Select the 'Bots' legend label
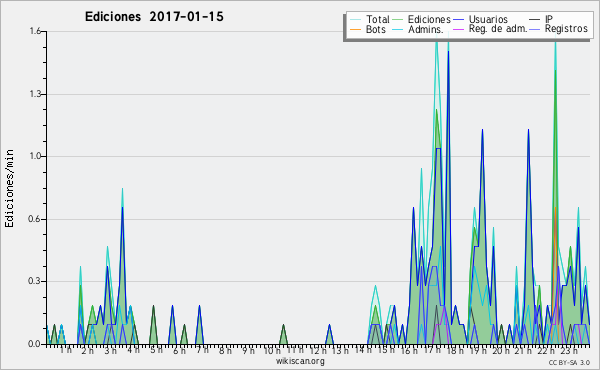The width and height of the screenshot is (600, 370). pos(376,29)
